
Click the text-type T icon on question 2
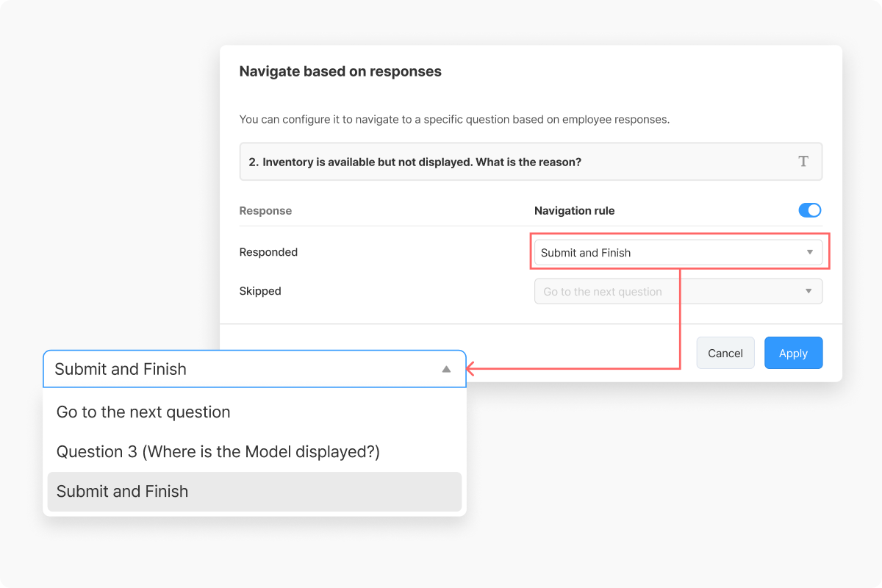[803, 162]
